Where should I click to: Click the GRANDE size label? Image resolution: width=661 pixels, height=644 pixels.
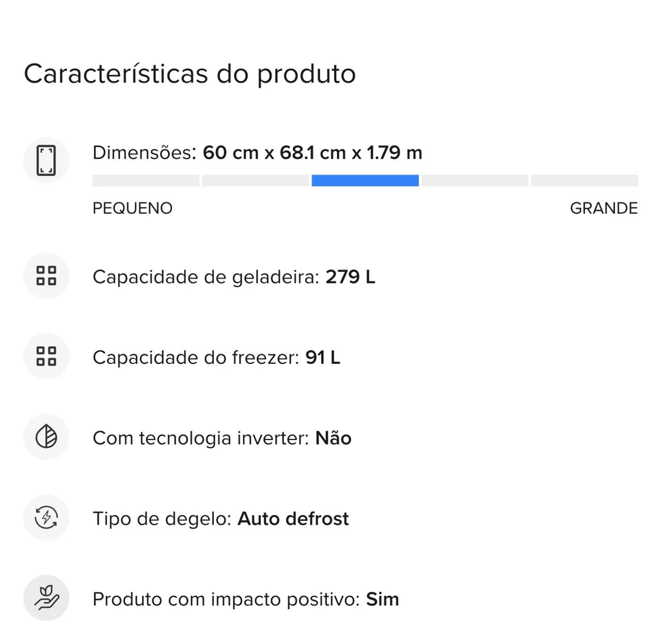(x=604, y=208)
